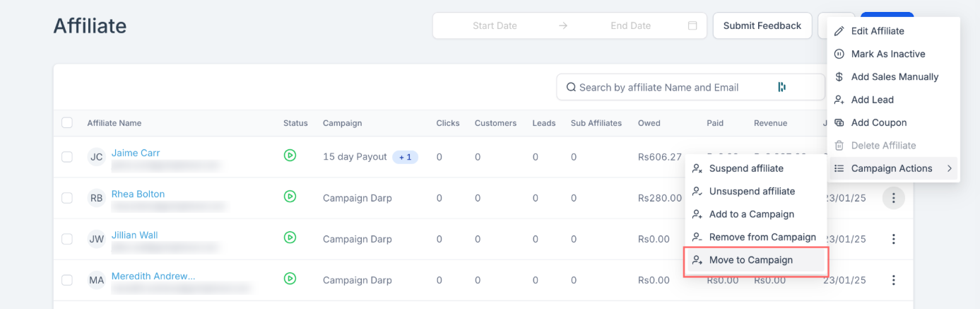Image resolution: width=980 pixels, height=309 pixels.
Task: Open Jillian Wall's three-dot actions menu
Action: 893,239
